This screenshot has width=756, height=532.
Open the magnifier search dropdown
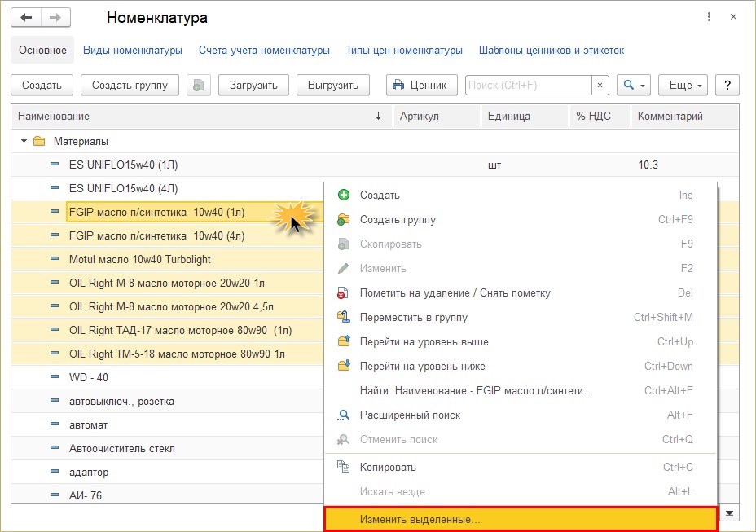pyautogui.click(x=634, y=86)
